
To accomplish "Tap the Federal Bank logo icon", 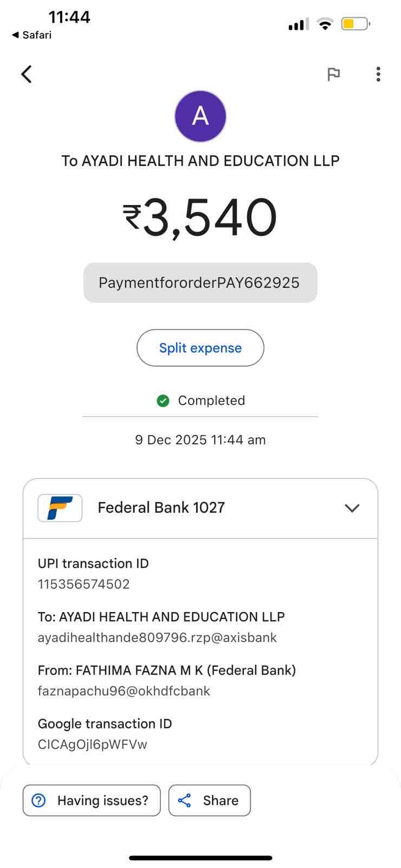I will (x=60, y=508).
